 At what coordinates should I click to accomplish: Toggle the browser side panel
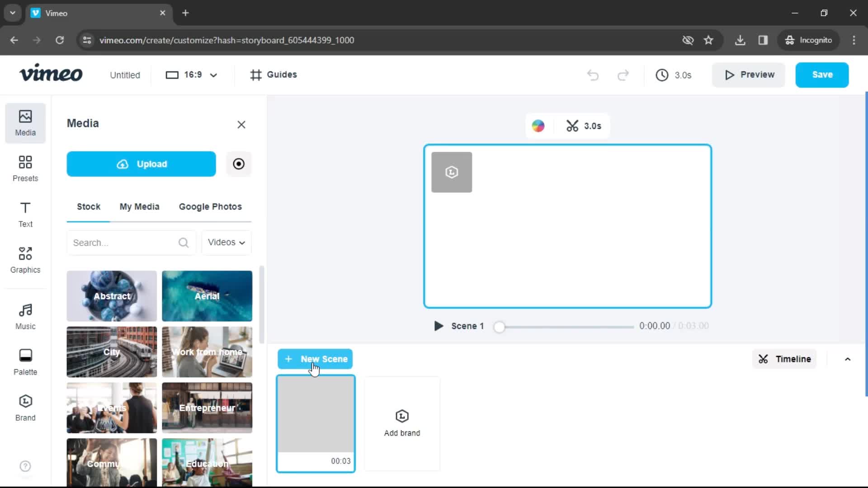point(763,40)
